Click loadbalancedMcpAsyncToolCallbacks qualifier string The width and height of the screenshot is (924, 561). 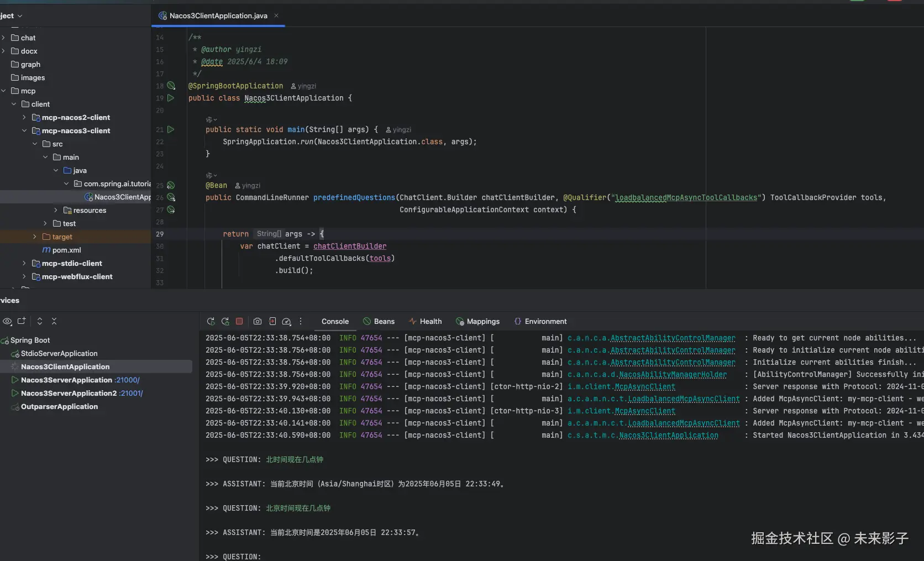pyautogui.click(x=686, y=197)
